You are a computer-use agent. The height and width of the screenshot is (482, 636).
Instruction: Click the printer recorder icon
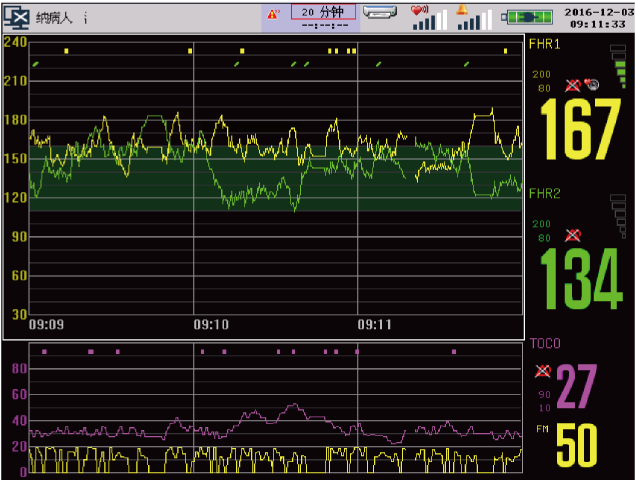382,13
